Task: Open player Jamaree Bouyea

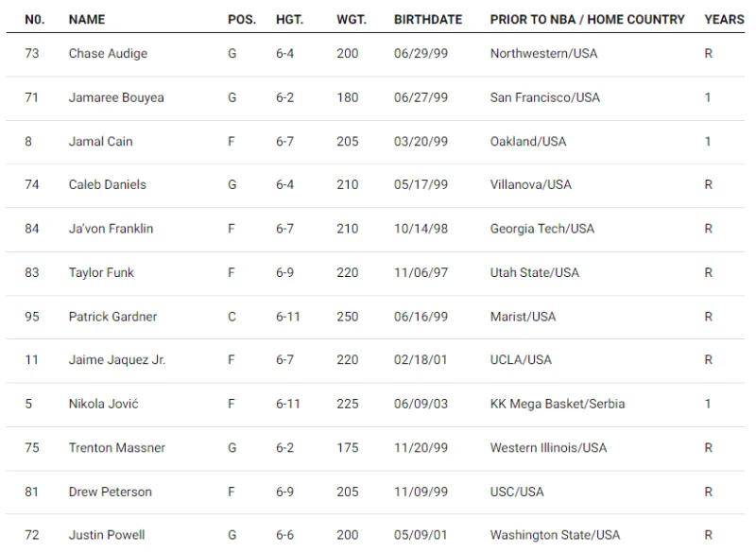Action: (x=116, y=97)
